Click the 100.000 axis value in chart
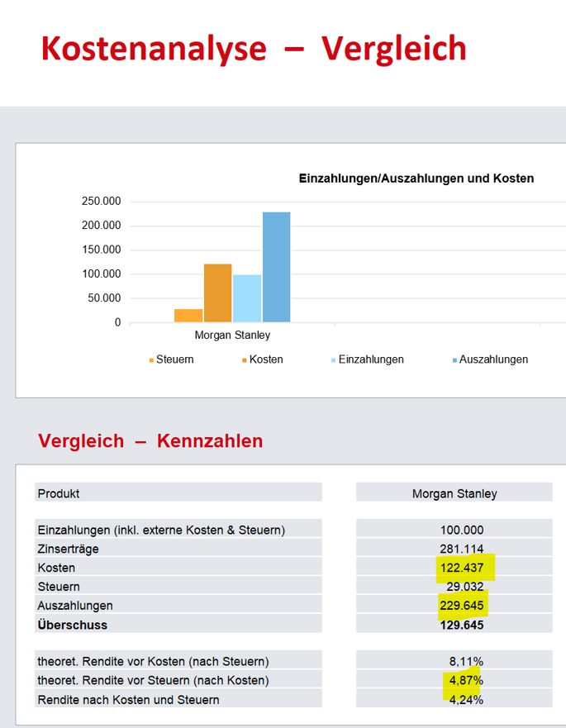This screenshot has width=566, height=728. (102, 274)
